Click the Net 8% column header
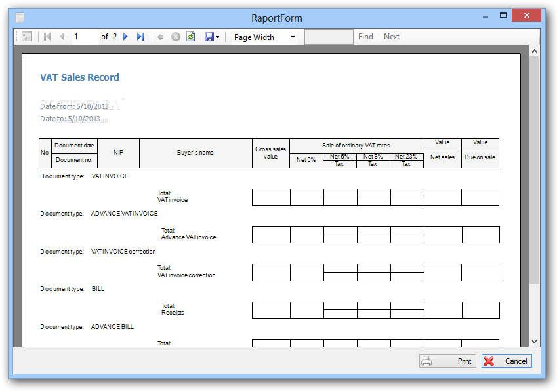Image resolution: width=559 pixels, height=392 pixels. [x=373, y=157]
